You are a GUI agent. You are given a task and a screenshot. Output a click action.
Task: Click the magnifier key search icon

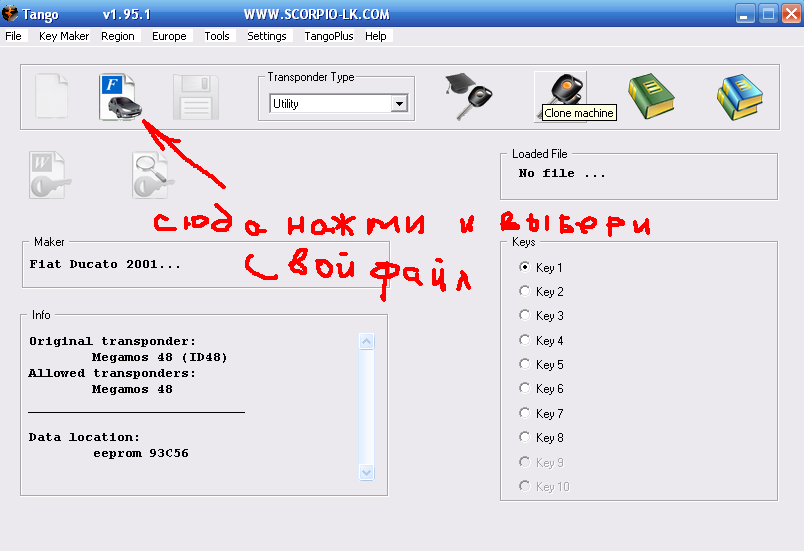click(152, 175)
